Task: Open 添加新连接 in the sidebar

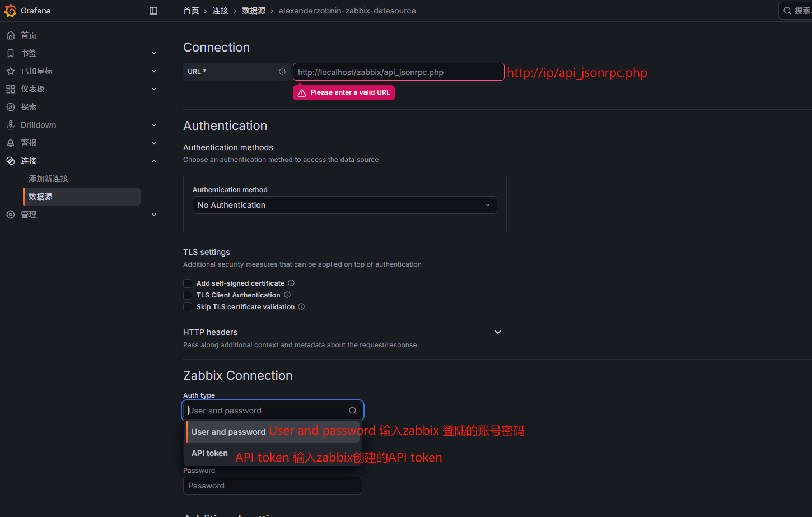Action: pos(48,179)
